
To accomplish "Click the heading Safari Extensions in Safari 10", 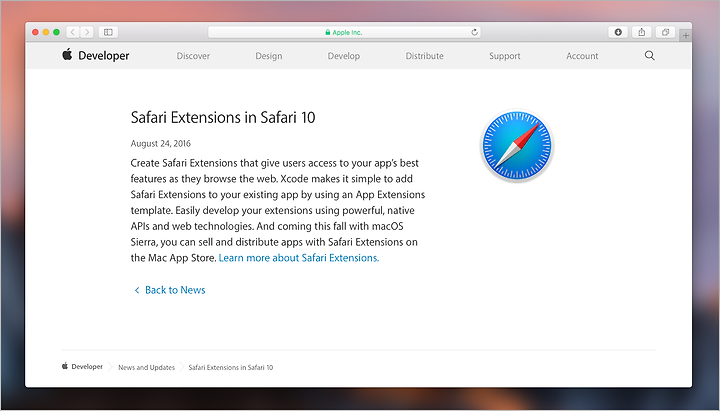I will (223, 118).
